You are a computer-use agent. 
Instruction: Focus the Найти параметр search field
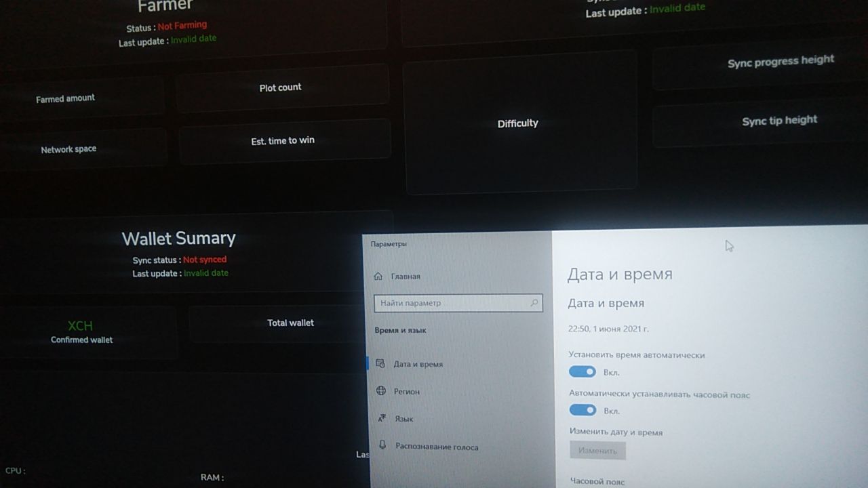[458, 303]
